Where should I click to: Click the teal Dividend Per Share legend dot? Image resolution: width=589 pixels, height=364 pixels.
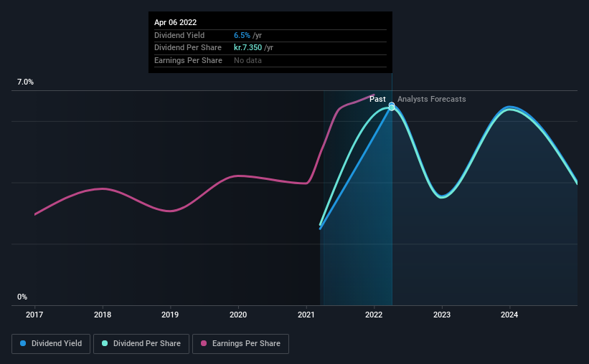(x=105, y=343)
